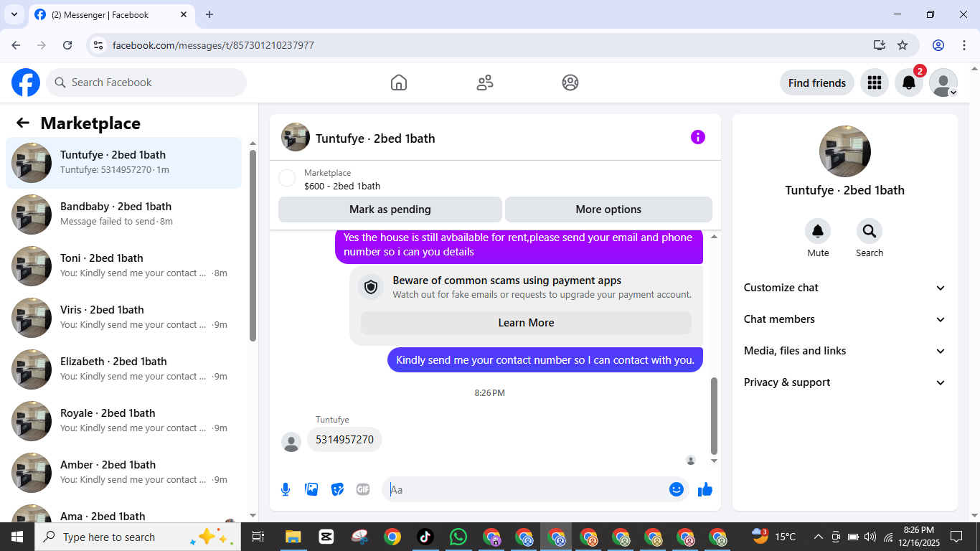Open File Explorer from the taskbar
Image resolution: width=980 pixels, height=551 pixels.
[x=293, y=537]
